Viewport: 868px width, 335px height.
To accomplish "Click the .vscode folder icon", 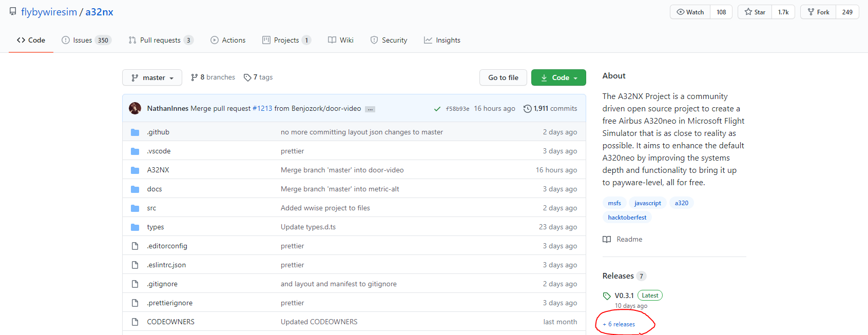I will (x=135, y=151).
